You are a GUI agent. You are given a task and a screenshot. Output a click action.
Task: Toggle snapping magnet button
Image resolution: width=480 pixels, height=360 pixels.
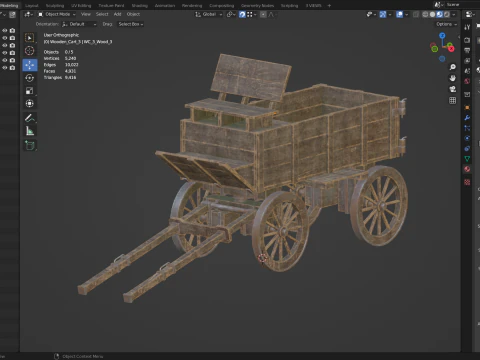(x=242, y=14)
